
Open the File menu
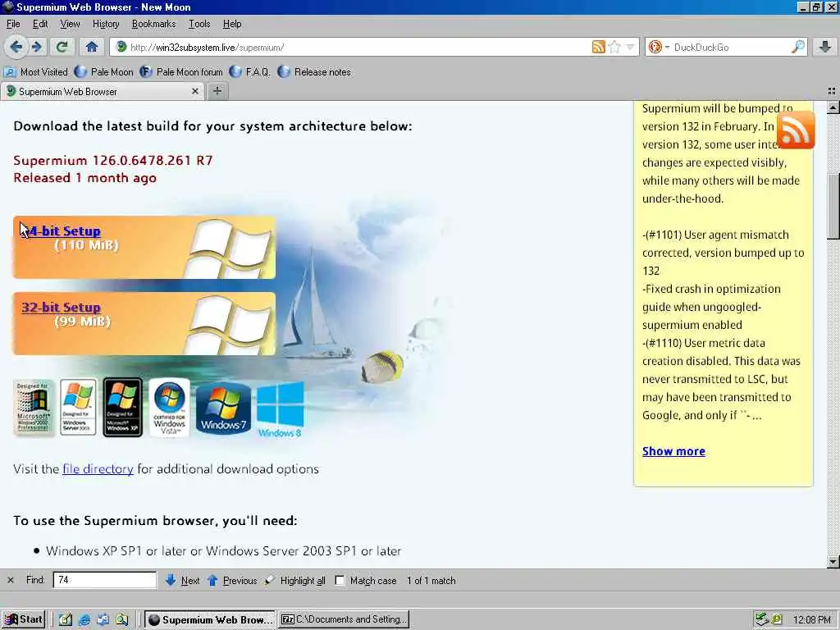pos(13,24)
